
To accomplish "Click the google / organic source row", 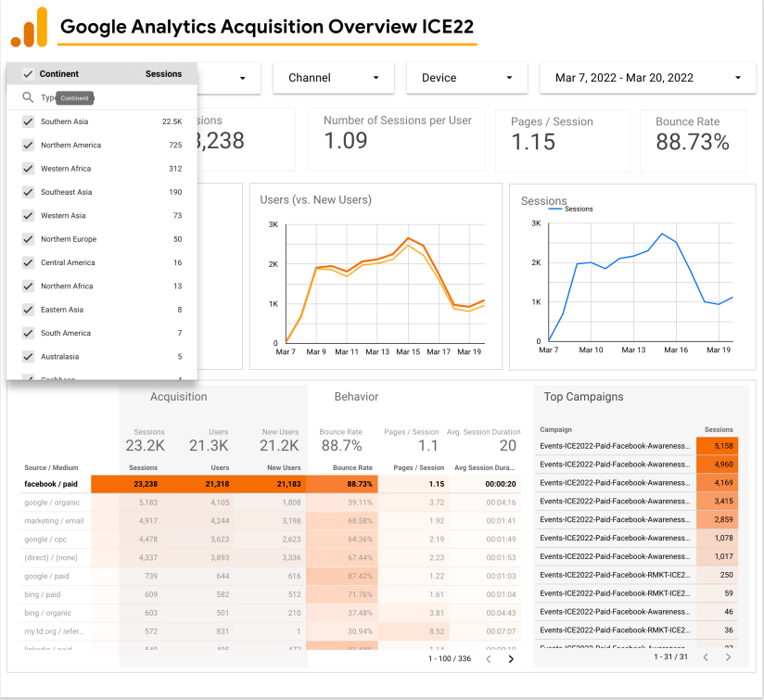I will [52, 503].
